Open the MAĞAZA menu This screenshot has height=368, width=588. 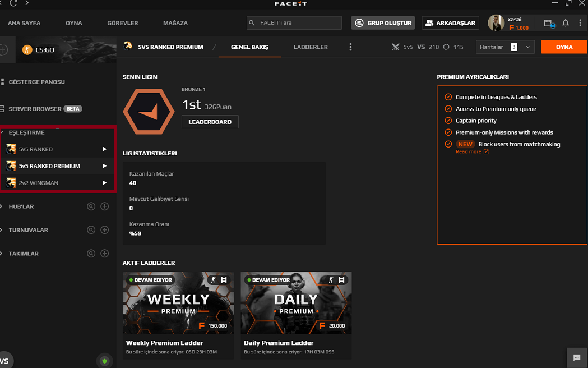(x=175, y=23)
